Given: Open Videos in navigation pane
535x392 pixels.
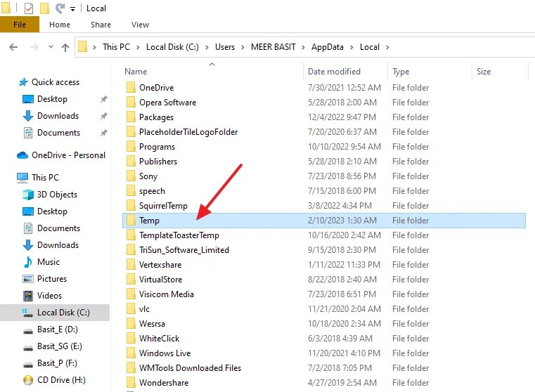Looking at the screenshot, I should click(49, 296).
